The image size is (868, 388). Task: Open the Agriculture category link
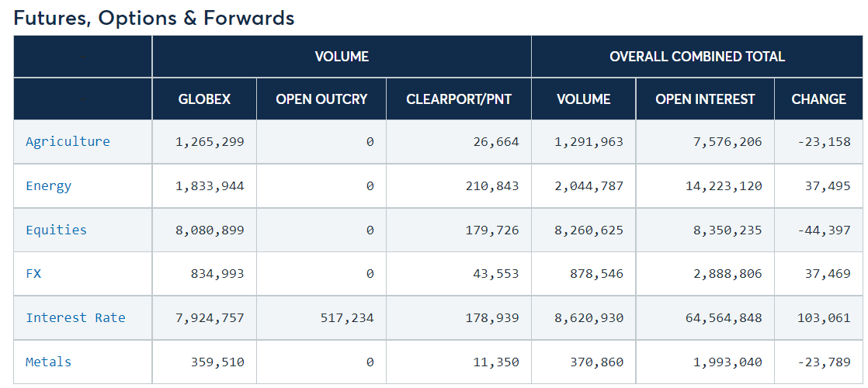[x=68, y=141]
